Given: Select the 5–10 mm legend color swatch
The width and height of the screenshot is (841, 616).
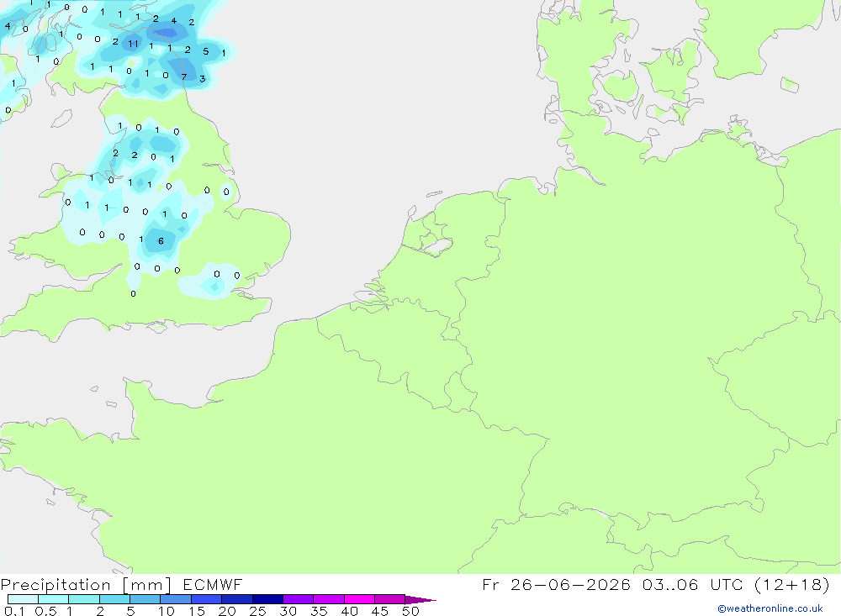Looking at the screenshot, I should tap(145, 599).
